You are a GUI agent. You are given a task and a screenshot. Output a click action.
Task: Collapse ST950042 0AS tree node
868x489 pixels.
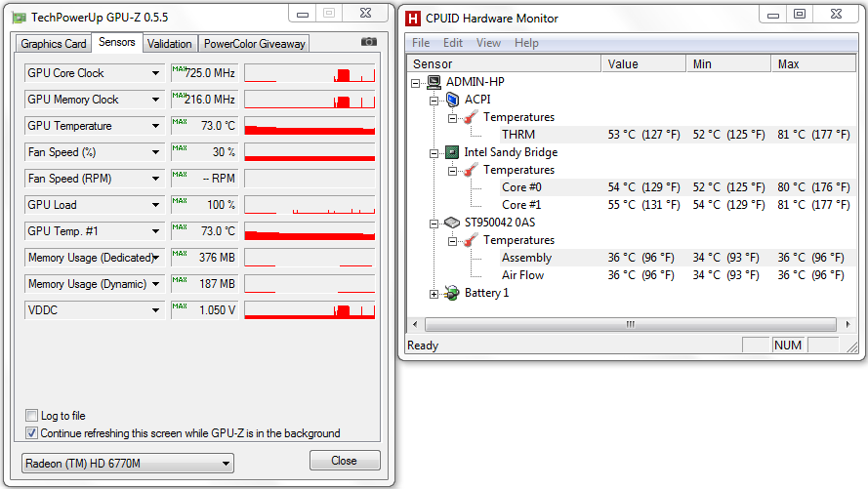[434, 224]
